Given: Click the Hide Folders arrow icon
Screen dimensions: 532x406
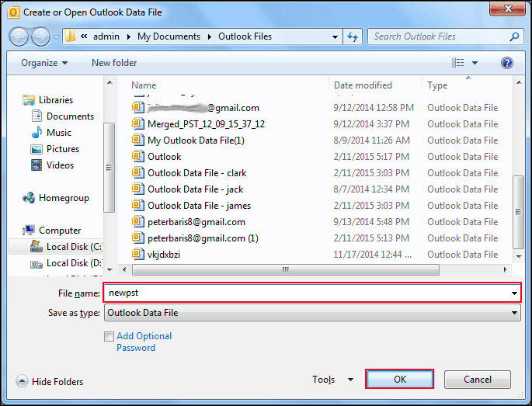Looking at the screenshot, I should click(x=22, y=381).
